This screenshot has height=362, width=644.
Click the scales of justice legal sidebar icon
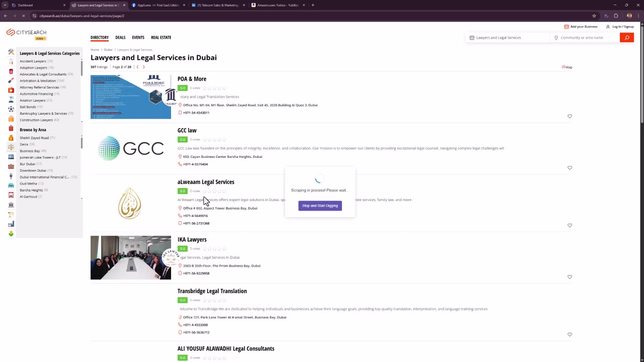pyautogui.click(x=11, y=147)
